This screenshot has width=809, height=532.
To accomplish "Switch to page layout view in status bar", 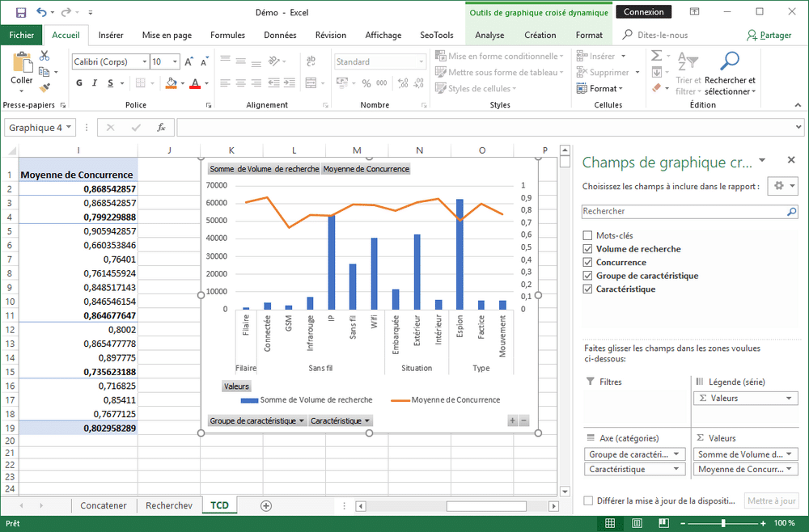I will (x=637, y=523).
